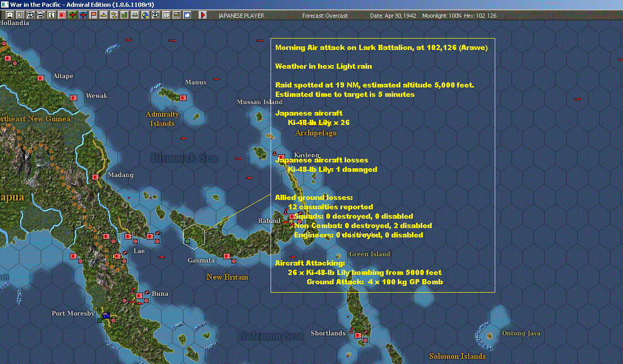Viewport: 623px width, 364px height.
Task: Open the document list icon in the toolbar
Action: [x=20, y=15]
